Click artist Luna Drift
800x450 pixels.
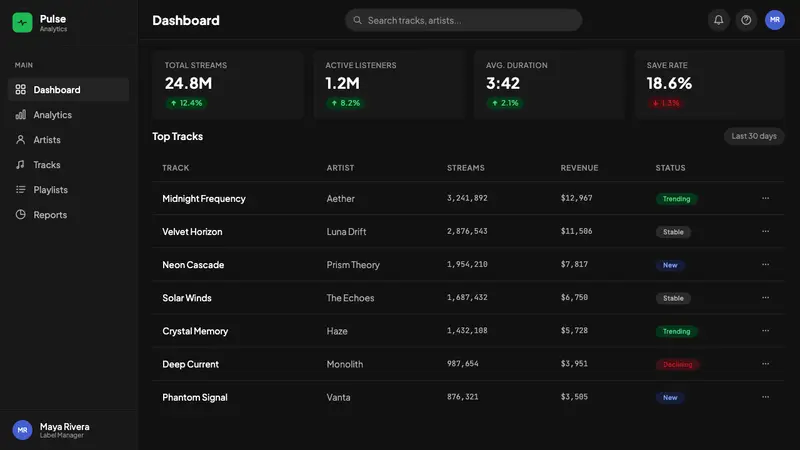[x=346, y=232]
